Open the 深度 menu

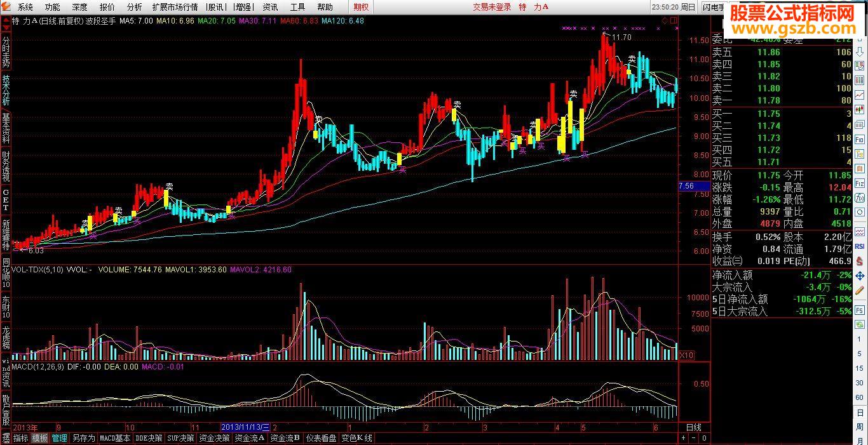pyautogui.click(x=79, y=7)
